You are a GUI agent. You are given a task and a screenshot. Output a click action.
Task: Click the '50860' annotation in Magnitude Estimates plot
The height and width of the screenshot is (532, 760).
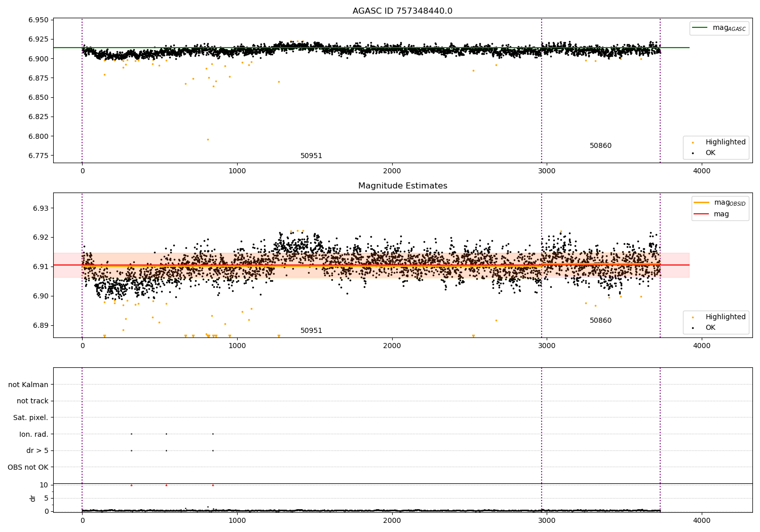[600, 321]
